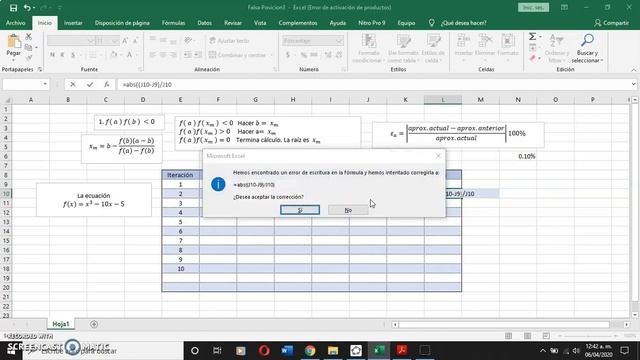Click the Buscar y seleccionar magnifier icon
Screen dimensions: 640x360
(587, 40)
